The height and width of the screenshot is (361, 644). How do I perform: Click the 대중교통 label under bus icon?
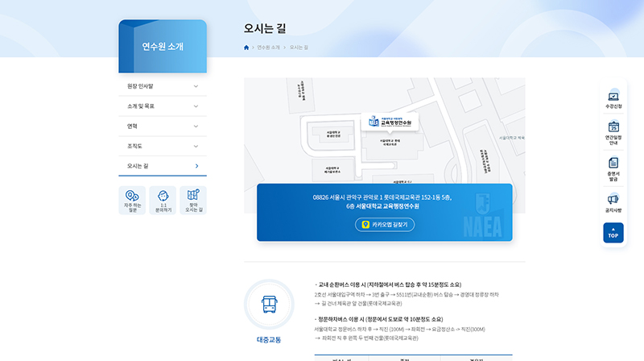pyautogui.click(x=269, y=340)
